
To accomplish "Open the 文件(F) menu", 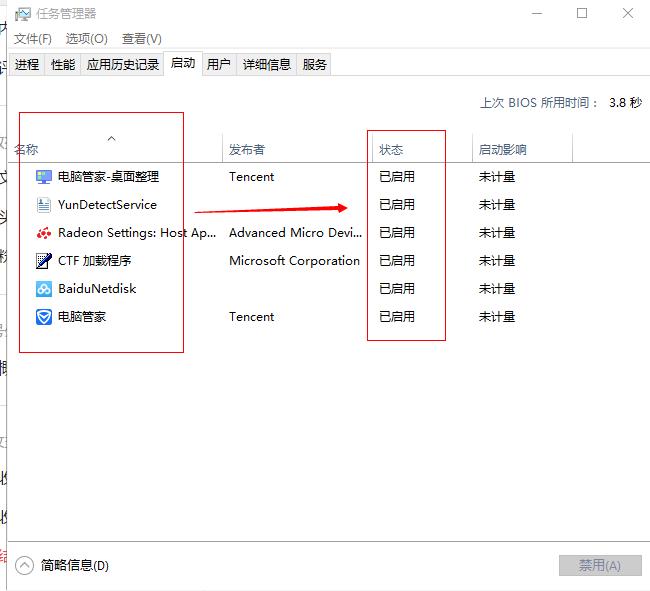I will point(33,39).
